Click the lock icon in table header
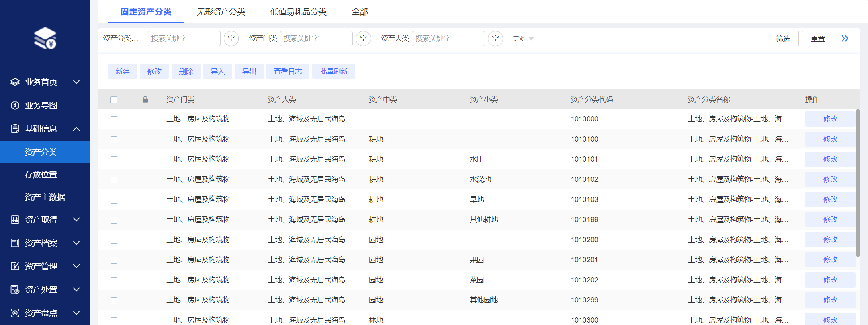 (145, 99)
